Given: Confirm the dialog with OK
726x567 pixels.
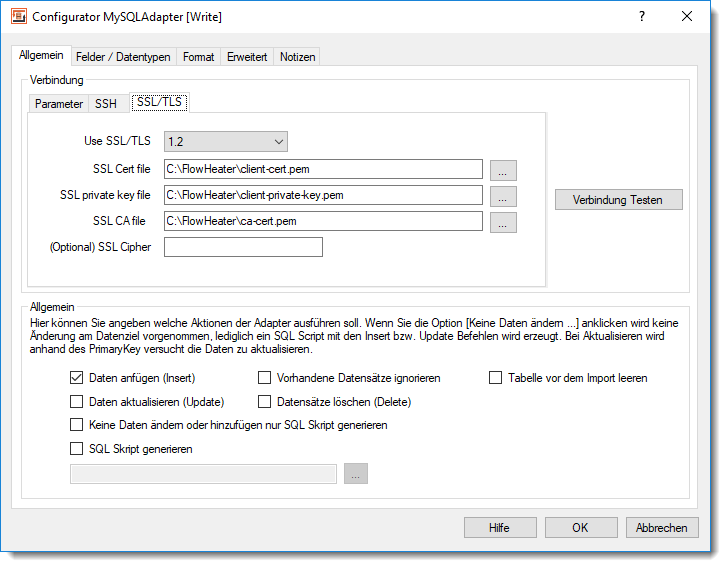Looking at the screenshot, I should pyautogui.click(x=581, y=528).
